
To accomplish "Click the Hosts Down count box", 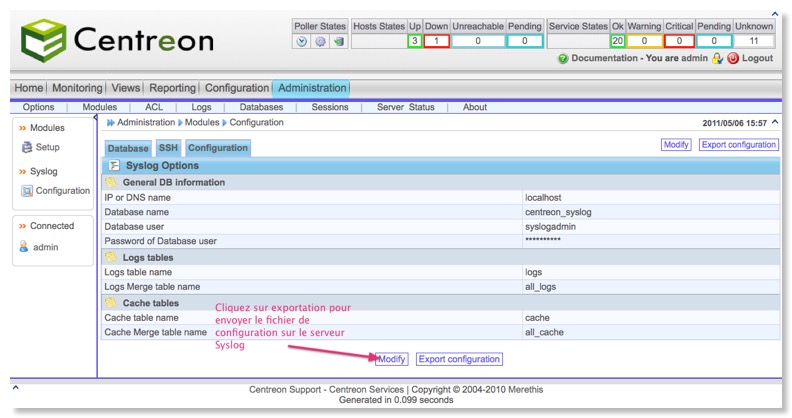I will click(x=436, y=41).
